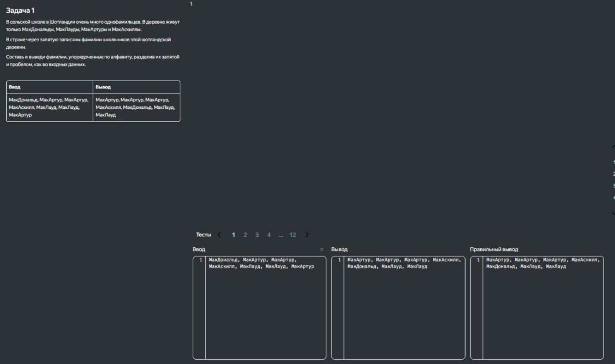The image size is (615, 364).
Task: Jump to the last test, number 12
Action: pyautogui.click(x=293, y=235)
